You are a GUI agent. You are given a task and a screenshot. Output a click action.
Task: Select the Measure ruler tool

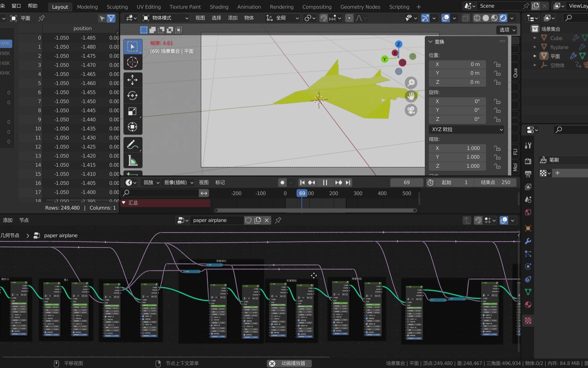pos(132,160)
